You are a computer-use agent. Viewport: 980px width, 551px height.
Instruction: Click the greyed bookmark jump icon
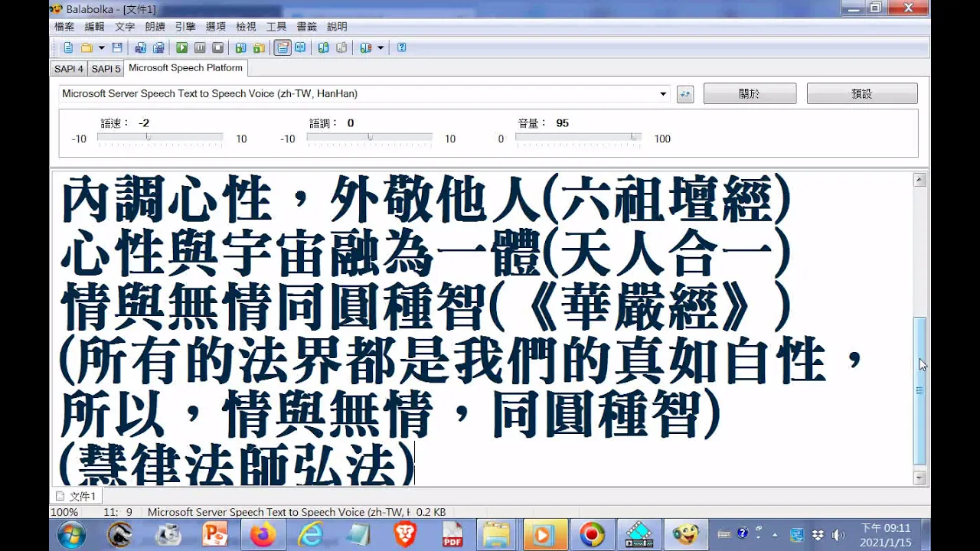click(x=341, y=47)
